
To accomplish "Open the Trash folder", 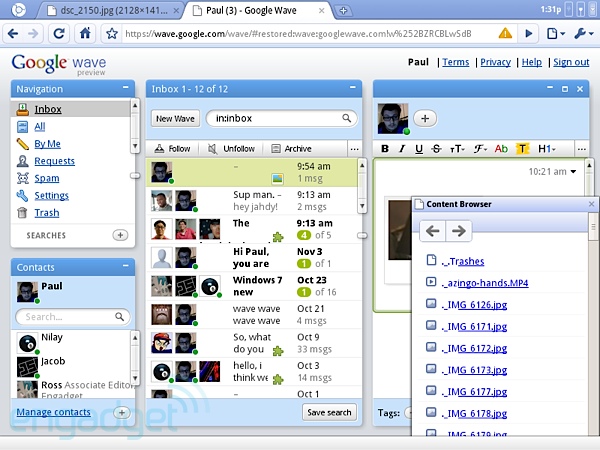I will 47,213.
